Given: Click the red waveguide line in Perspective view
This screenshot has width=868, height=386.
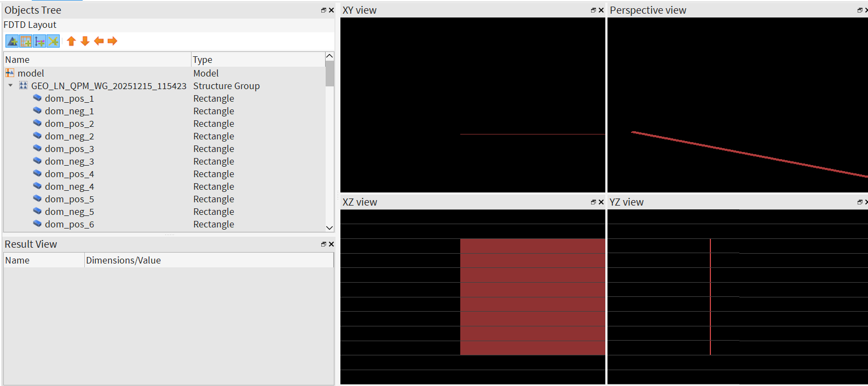Looking at the screenshot, I should (x=750, y=154).
